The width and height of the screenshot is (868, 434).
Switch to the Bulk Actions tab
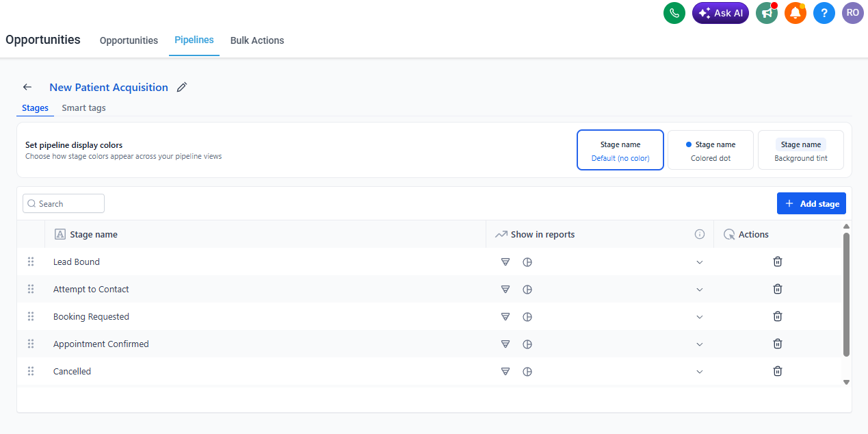257,40
